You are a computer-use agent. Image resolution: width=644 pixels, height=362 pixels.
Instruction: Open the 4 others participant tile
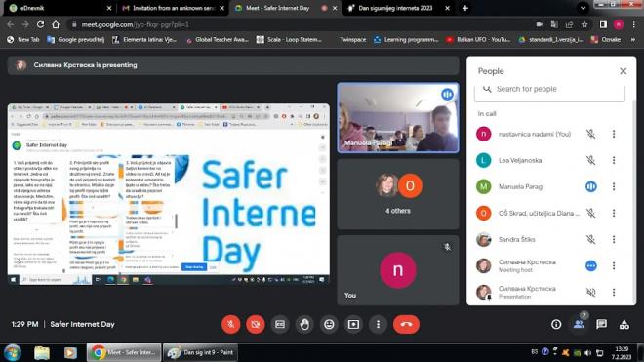(x=397, y=194)
